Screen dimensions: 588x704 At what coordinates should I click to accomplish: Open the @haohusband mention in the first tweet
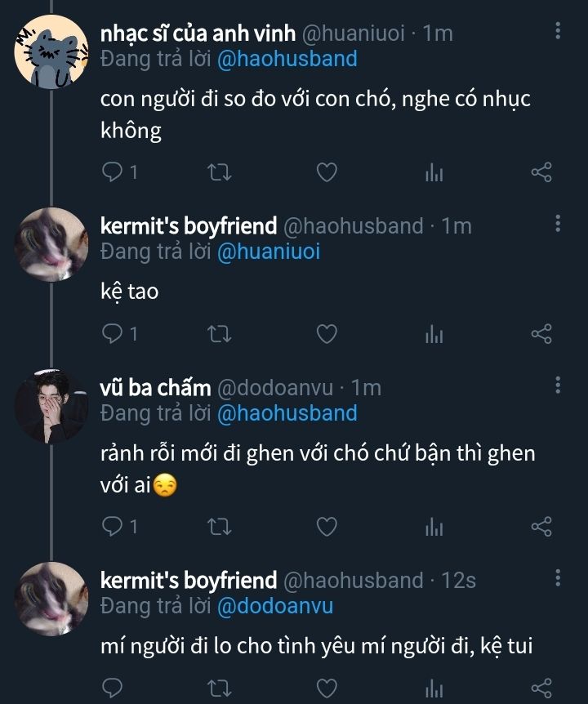click(287, 59)
